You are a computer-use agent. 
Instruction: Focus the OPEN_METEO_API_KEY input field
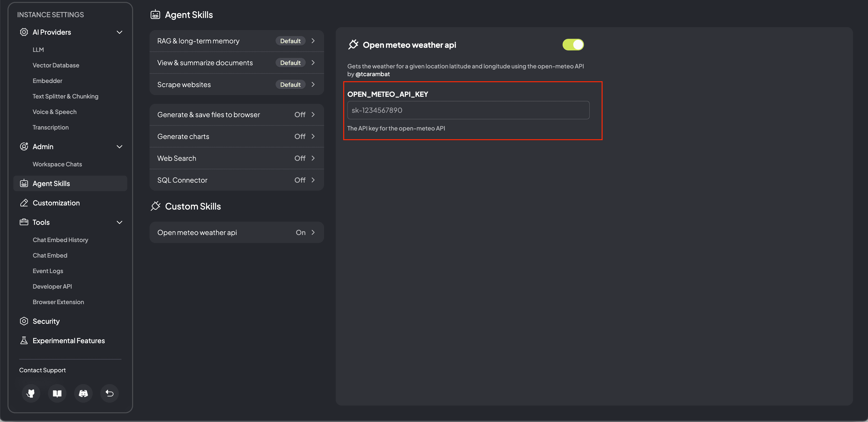point(468,110)
